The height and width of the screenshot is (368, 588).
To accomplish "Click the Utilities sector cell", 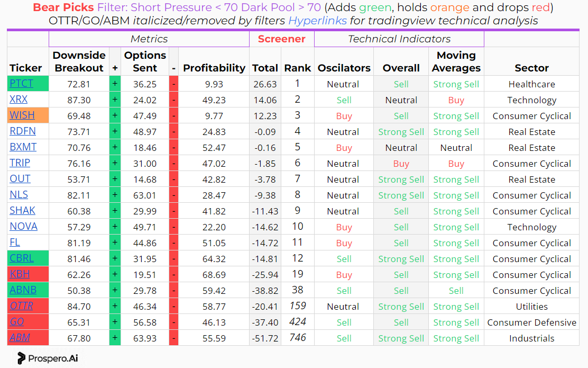I will pyautogui.click(x=531, y=307).
